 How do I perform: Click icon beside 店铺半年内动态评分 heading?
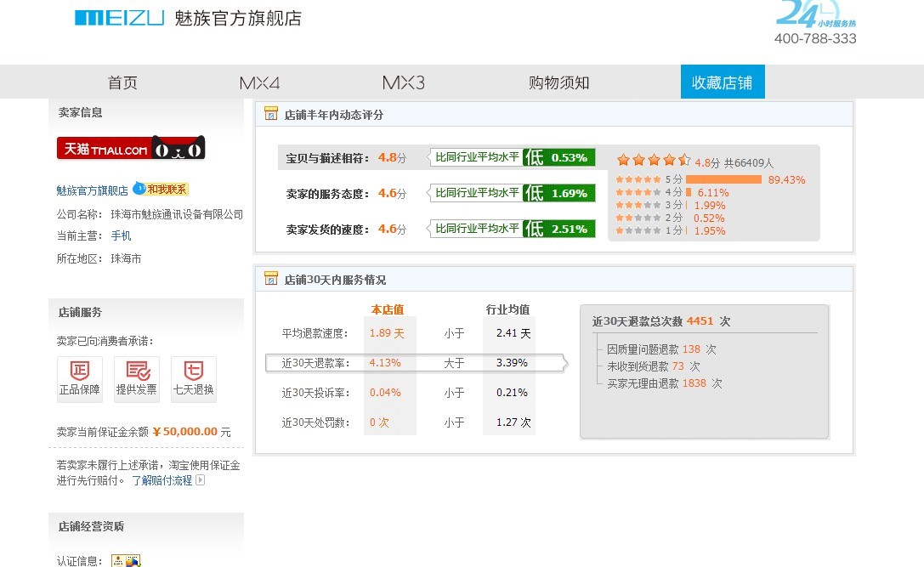(271, 114)
